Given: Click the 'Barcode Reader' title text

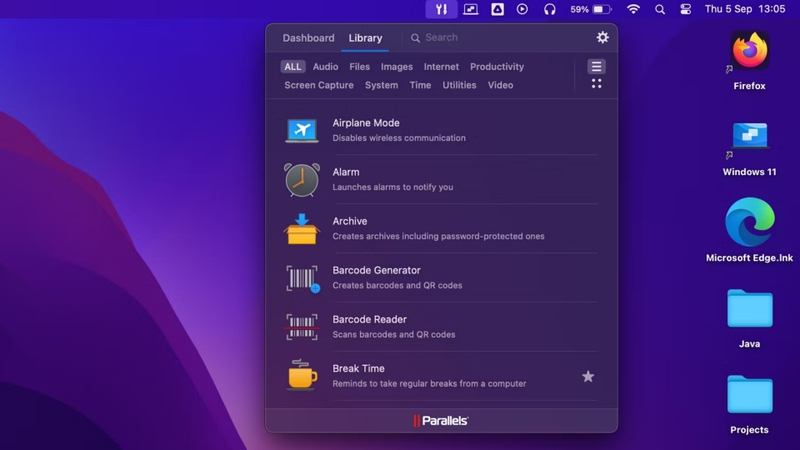Looking at the screenshot, I should 369,319.
